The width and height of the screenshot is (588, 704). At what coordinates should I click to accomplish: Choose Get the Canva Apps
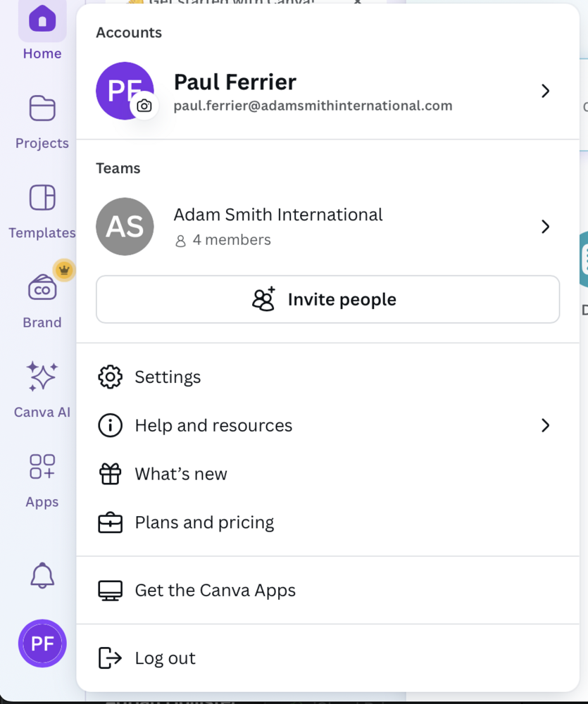point(215,591)
